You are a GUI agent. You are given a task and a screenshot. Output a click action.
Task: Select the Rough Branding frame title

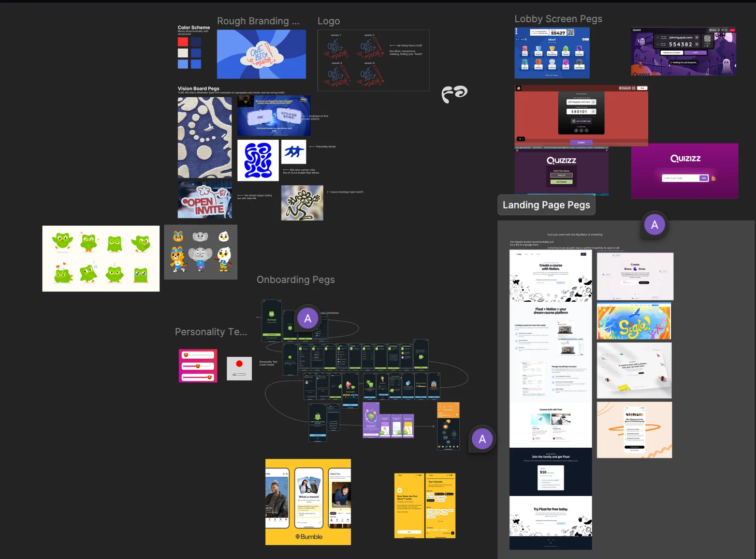point(258,21)
